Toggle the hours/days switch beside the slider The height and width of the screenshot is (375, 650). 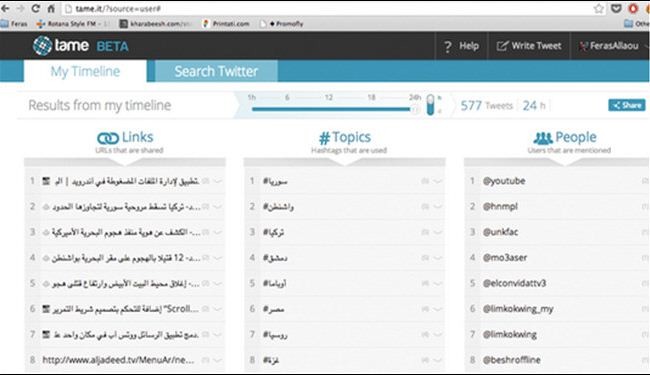[430, 105]
